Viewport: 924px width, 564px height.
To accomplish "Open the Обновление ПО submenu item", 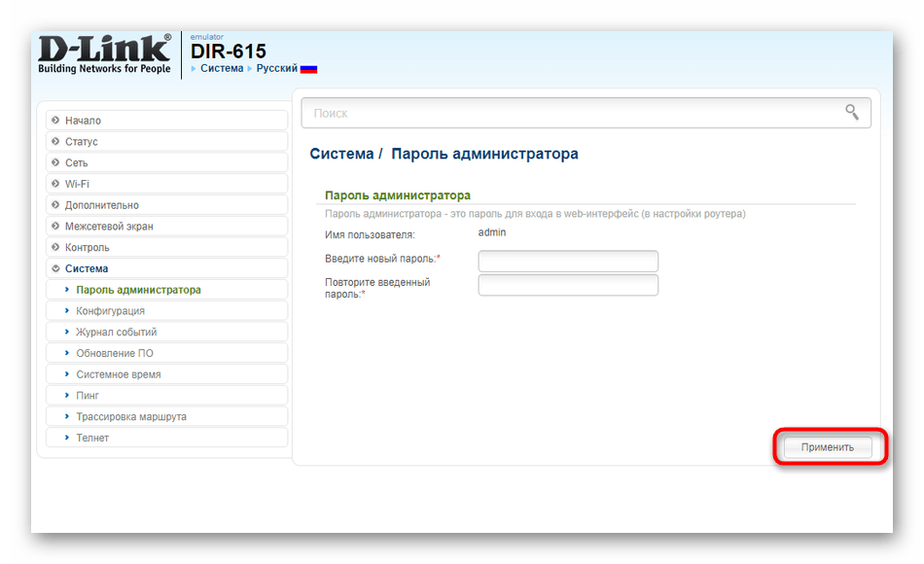I will (166, 354).
